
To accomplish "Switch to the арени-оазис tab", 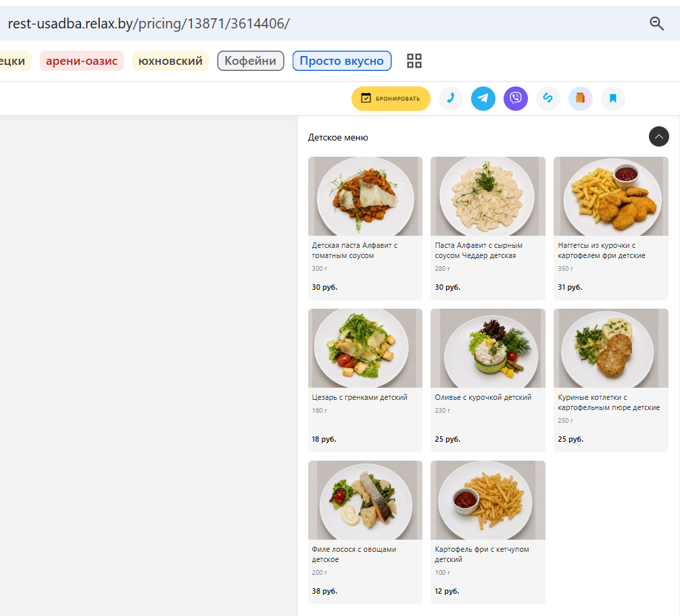I will pos(82,61).
